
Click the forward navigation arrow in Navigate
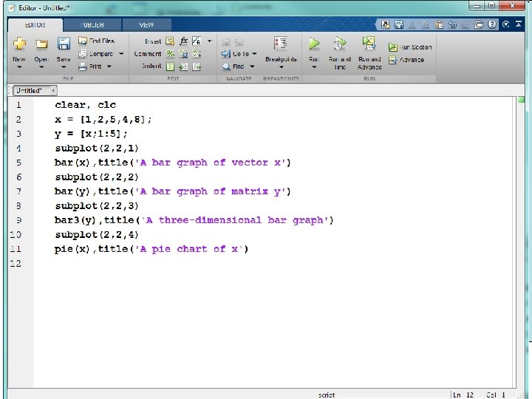(x=239, y=41)
